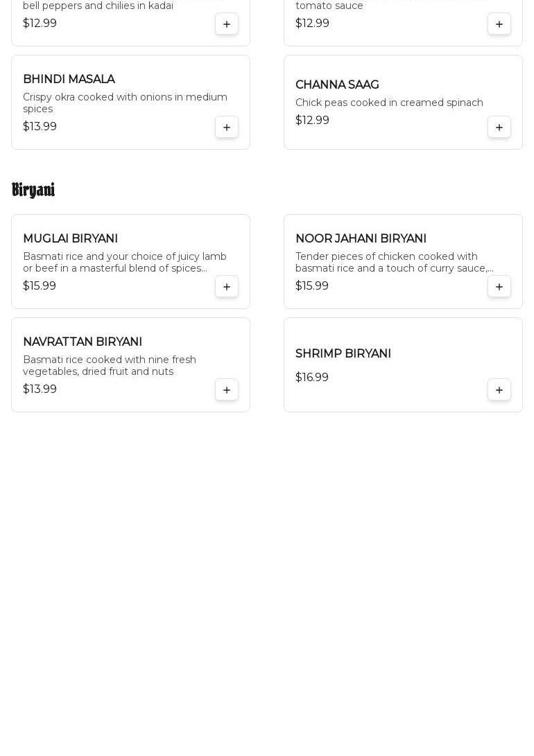Image resolution: width=534 pixels, height=756 pixels.
Task: Open Noor Jahani Biryani details
Action: (x=361, y=239)
